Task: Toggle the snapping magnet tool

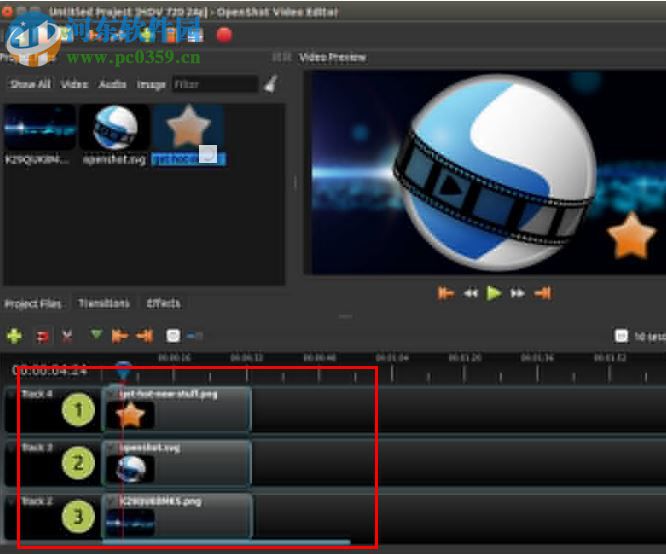Action: (x=42, y=336)
